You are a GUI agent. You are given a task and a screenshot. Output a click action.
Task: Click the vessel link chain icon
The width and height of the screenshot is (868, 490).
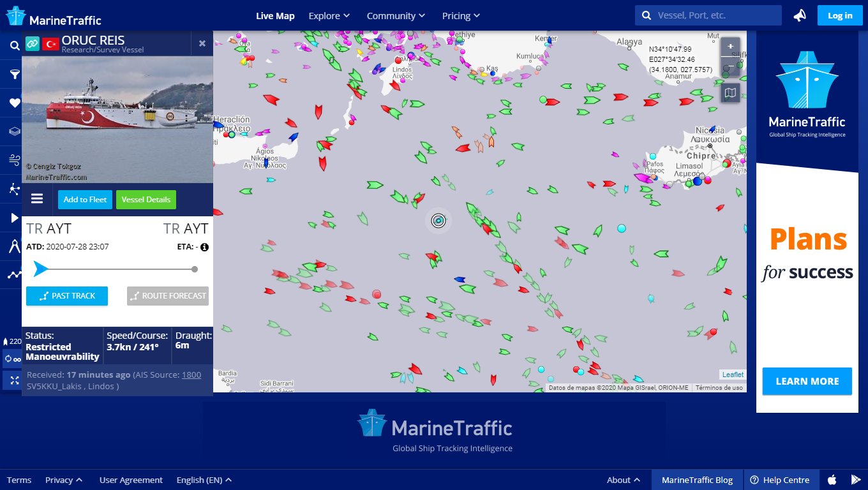coord(33,43)
